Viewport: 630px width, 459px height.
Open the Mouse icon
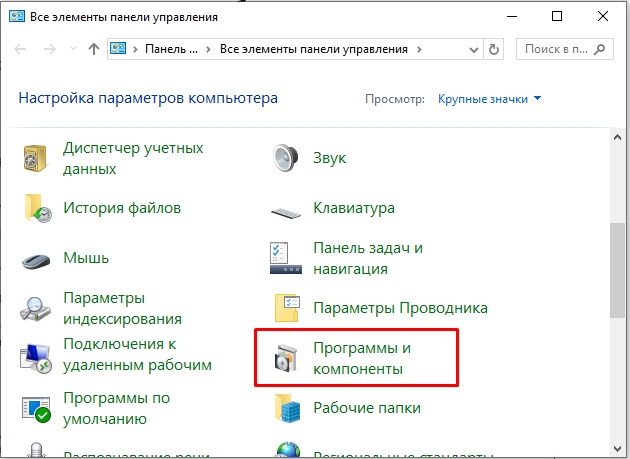point(37,258)
